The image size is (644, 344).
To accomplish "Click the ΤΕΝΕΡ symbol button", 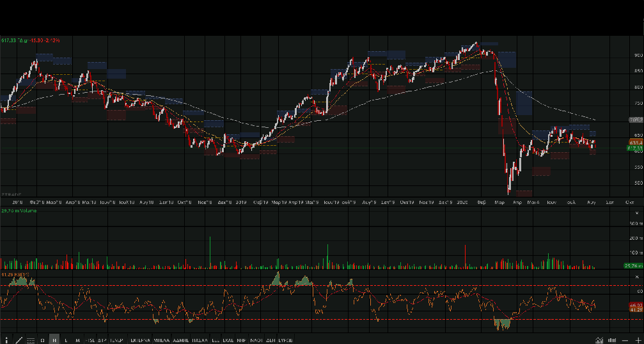I will 116,340.
